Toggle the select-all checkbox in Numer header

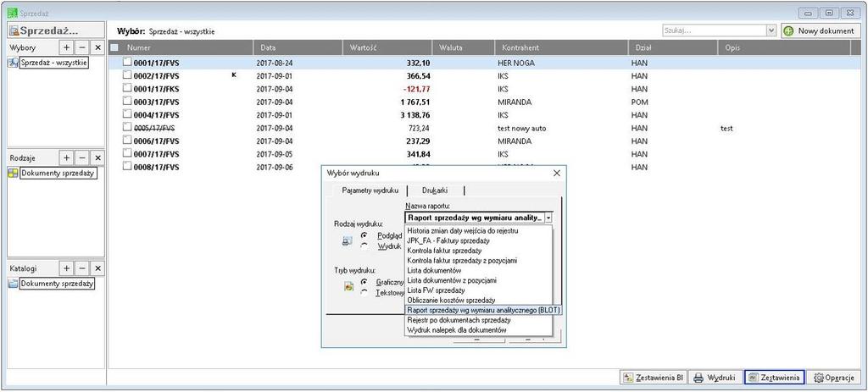point(114,47)
